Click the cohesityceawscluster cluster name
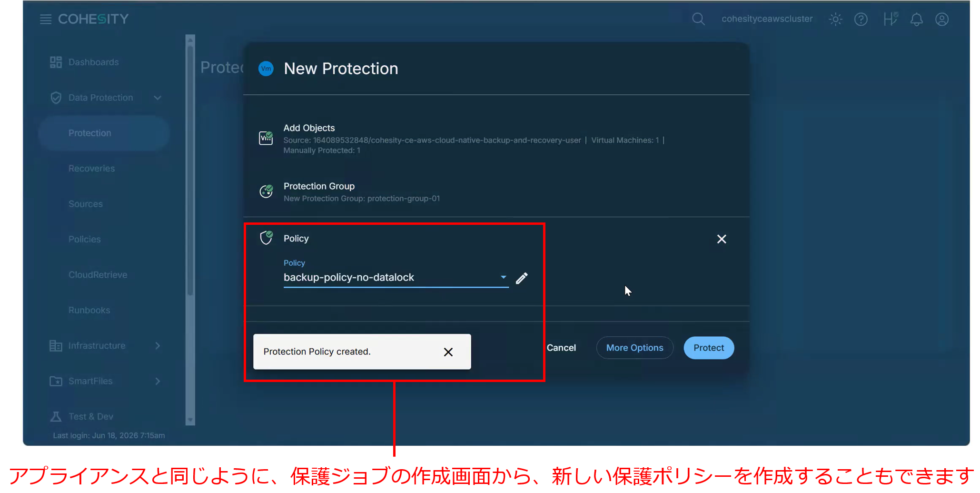Viewport: 980px width, 493px height. click(x=767, y=19)
